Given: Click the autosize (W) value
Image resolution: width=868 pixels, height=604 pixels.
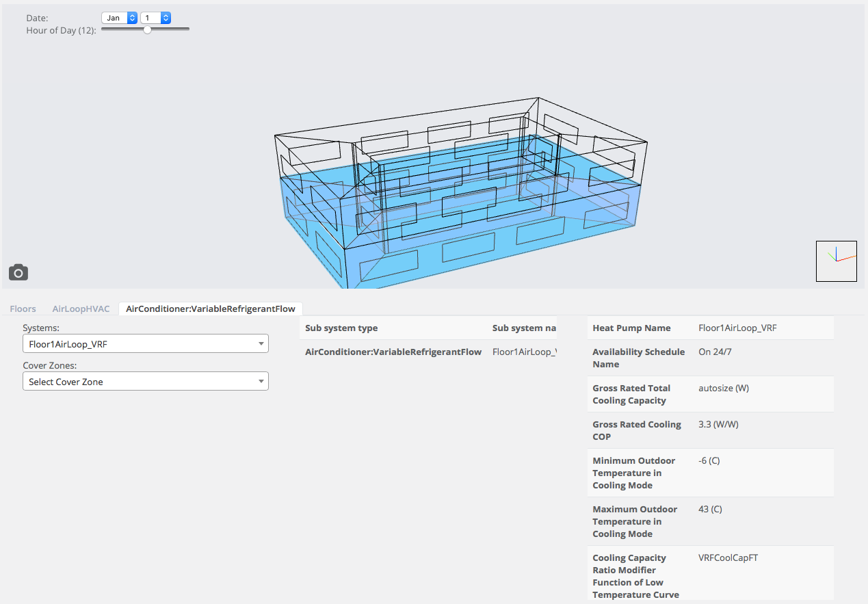Looking at the screenshot, I should (x=724, y=388).
